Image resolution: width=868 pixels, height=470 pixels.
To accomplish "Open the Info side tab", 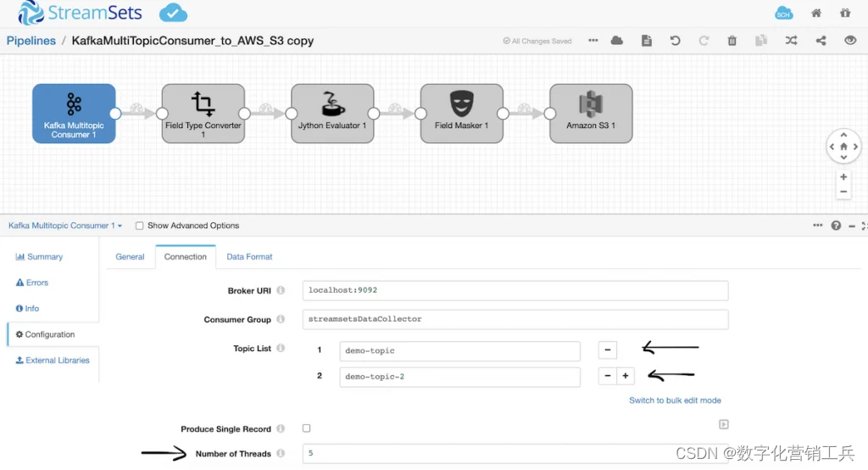I will 28,308.
